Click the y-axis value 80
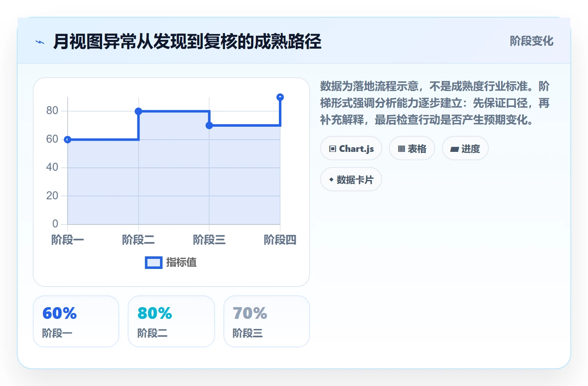The image size is (588, 386). pos(52,111)
